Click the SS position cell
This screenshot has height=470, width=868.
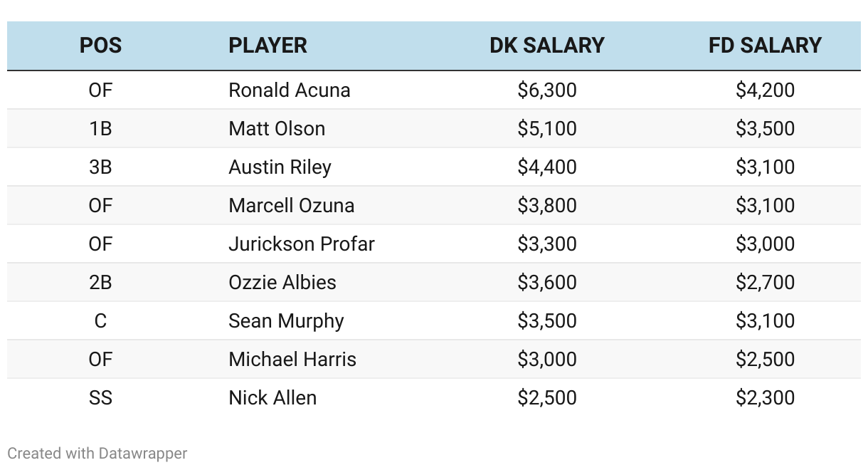(x=100, y=398)
